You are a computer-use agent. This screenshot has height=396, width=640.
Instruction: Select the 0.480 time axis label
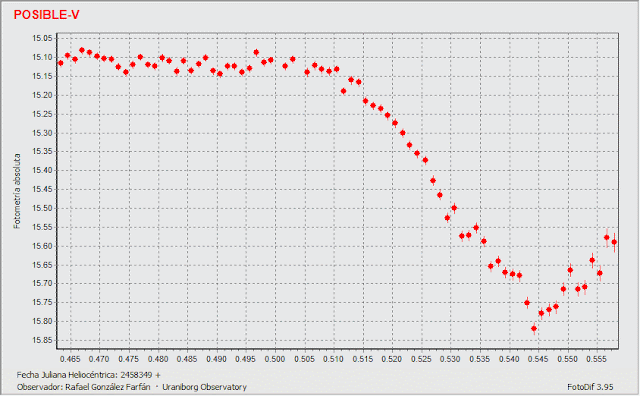point(158,359)
